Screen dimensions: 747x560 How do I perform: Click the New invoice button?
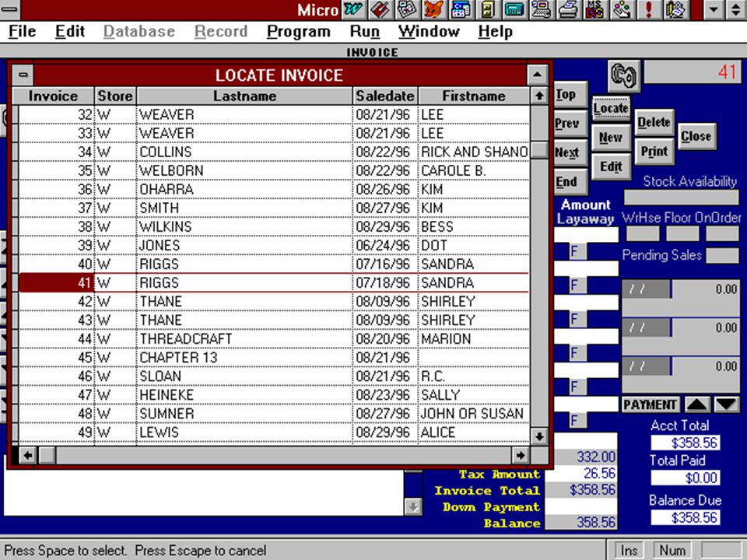611,138
